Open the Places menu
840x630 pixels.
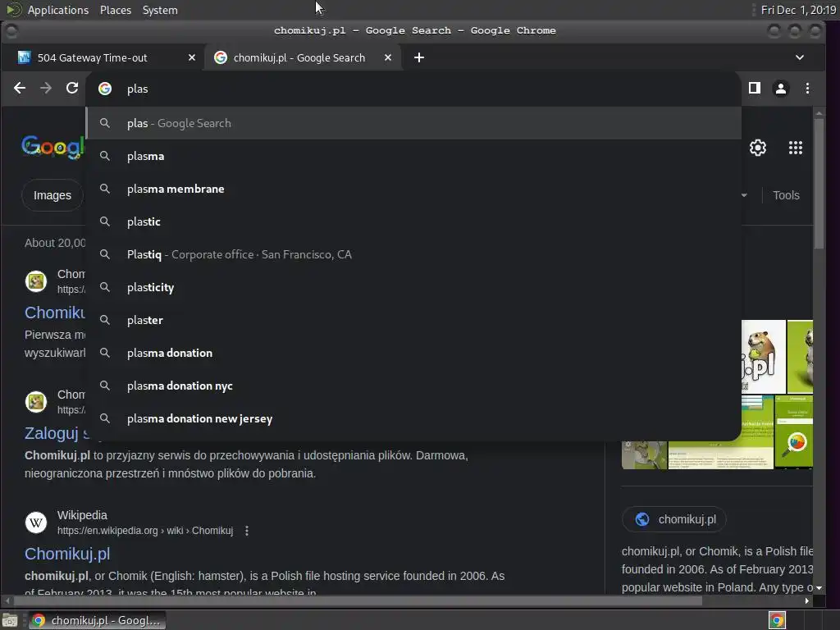coord(115,10)
